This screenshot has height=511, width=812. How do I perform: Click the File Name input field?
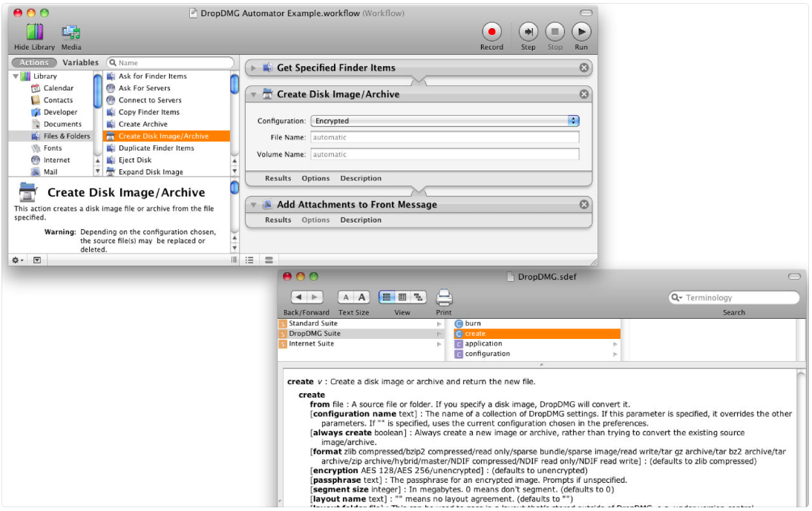445,138
